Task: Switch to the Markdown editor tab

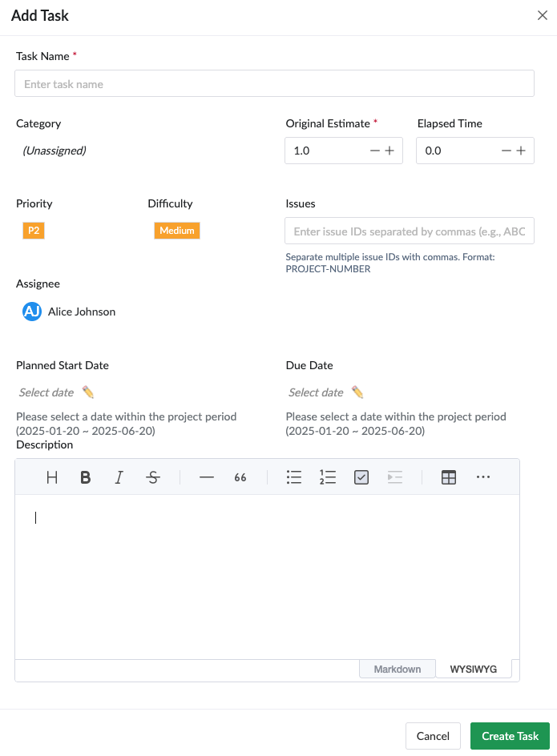Action: (x=397, y=669)
